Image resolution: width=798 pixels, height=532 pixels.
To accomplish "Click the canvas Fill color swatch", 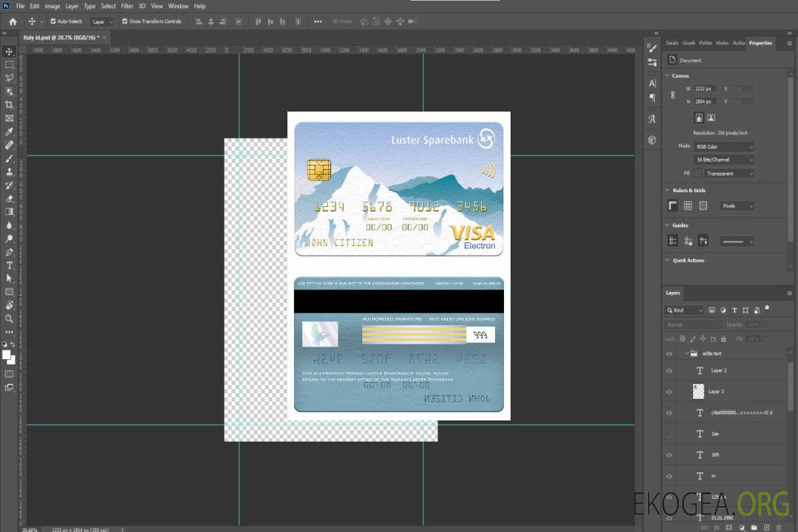I will 698,174.
